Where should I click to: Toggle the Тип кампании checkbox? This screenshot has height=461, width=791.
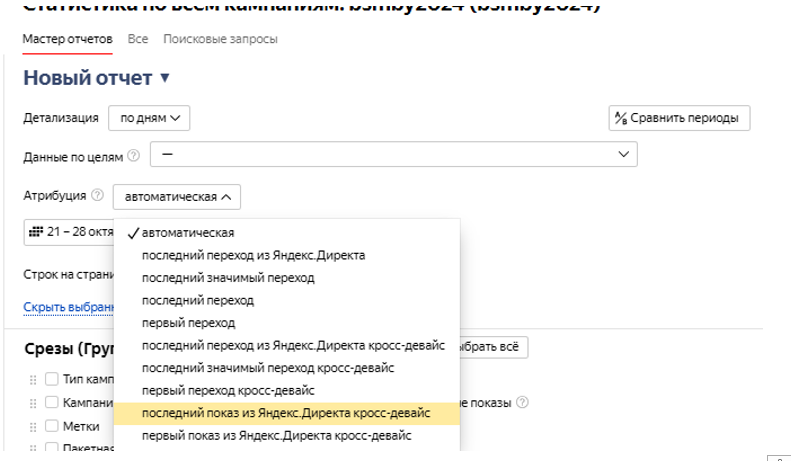click(x=52, y=379)
